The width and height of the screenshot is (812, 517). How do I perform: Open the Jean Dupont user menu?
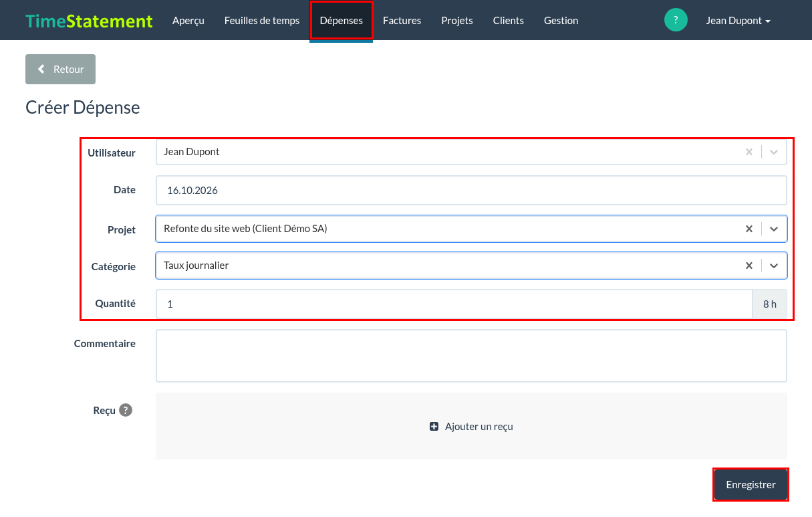click(738, 20)
